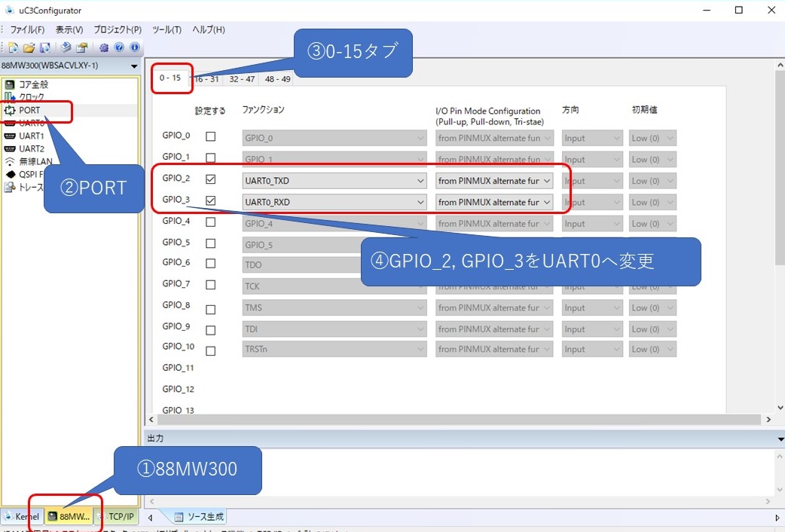785x532 pixels.
Task: Select the ソース生成 output tab
Action: point(199,517)
